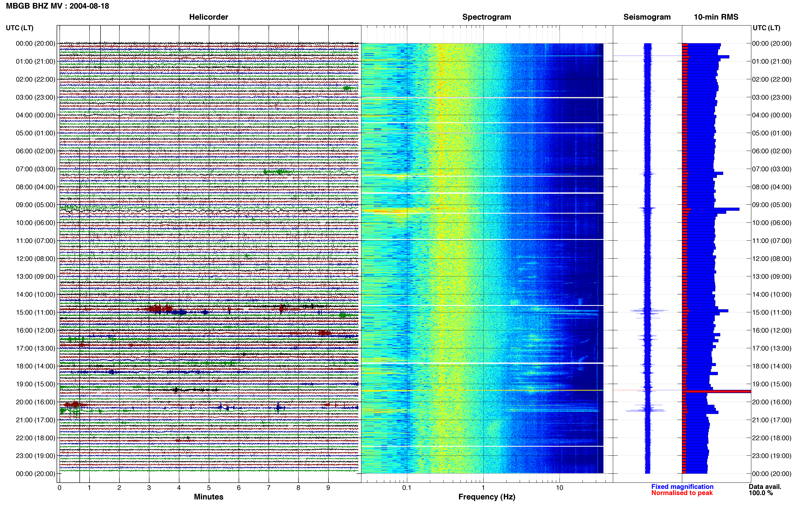Select left time label '08:00 (04:00)'
This screenshot has height=508, width=812.
tap(36, 187)
